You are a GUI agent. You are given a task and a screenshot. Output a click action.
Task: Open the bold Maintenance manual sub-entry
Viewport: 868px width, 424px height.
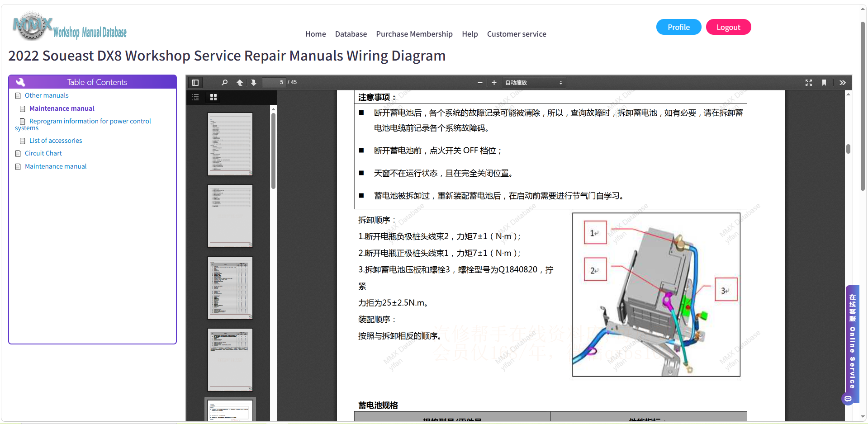(62, 108)
